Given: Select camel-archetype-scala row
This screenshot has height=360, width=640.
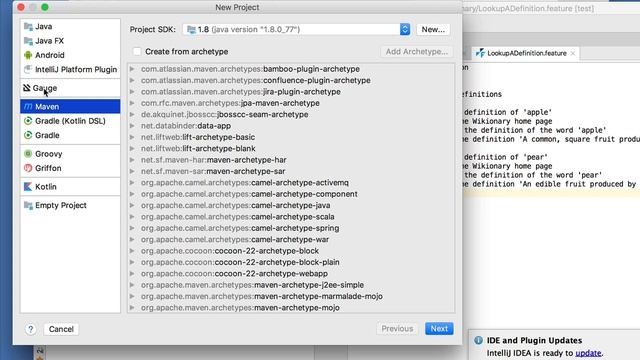Looking at the screenshot, I should pos(291,217).
